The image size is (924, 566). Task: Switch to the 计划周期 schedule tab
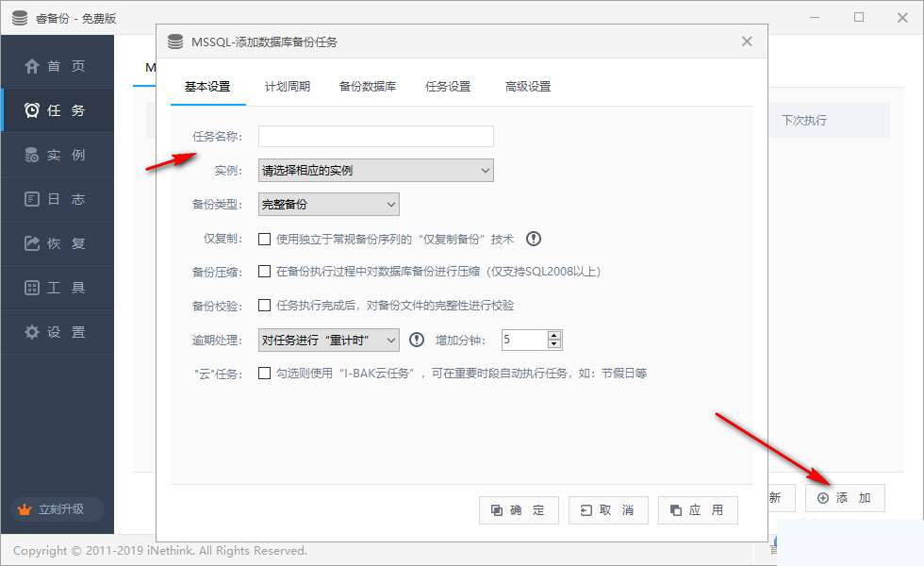(x=288, y=87)
